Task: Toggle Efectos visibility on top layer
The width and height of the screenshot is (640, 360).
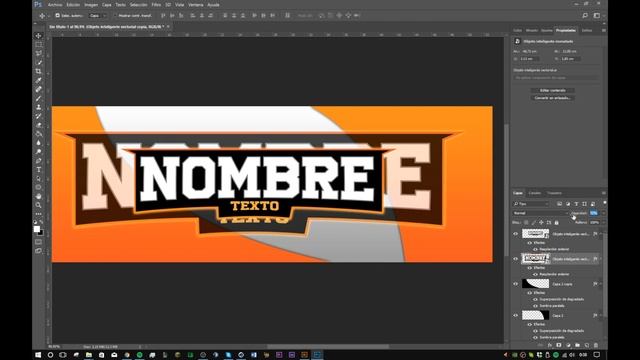Action: point(529,243)
